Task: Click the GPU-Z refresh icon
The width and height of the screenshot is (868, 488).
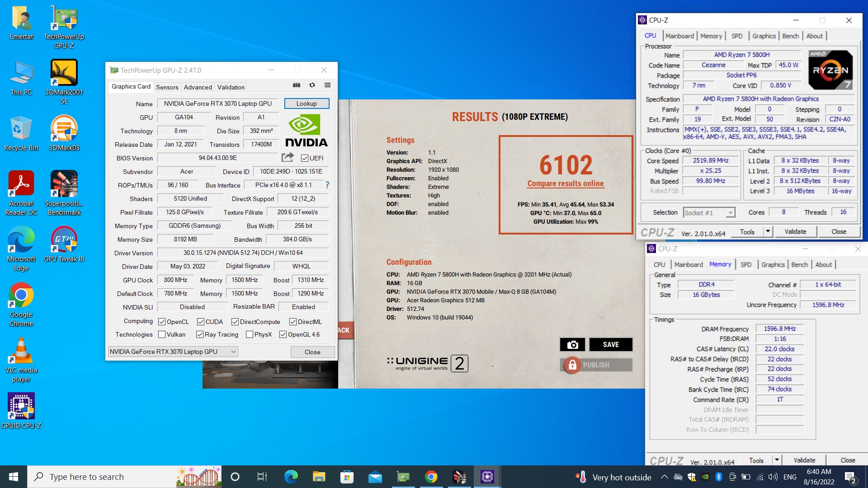Action: 312,85
